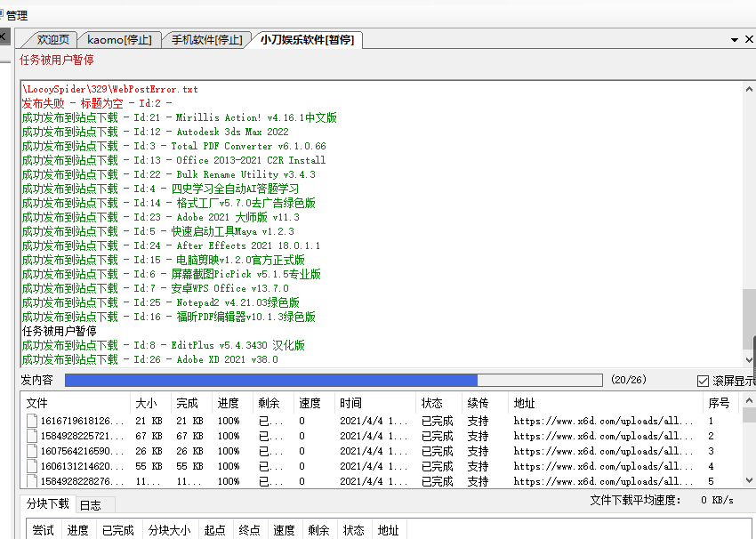756x539 pixels.
Task: Select log line for Office 2013-2021 C2R Install
Action: click(x=174, y=160)
